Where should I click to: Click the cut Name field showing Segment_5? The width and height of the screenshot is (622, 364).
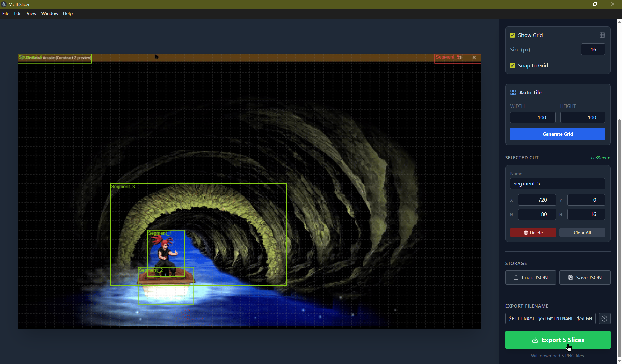558,184
